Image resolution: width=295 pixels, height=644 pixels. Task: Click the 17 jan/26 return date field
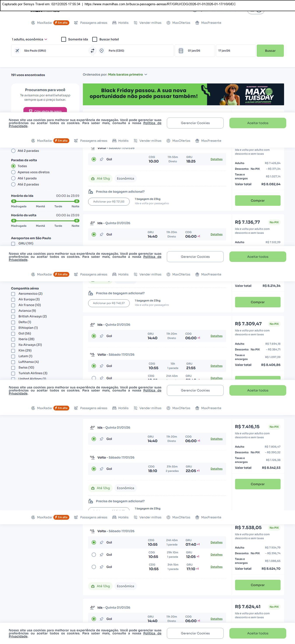[235, 51]
